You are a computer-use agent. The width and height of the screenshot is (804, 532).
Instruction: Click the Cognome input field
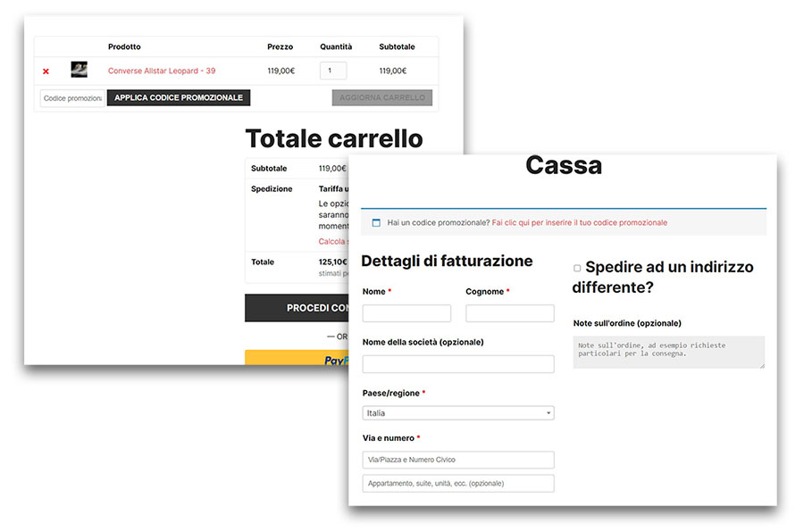(x=509, y=313)
